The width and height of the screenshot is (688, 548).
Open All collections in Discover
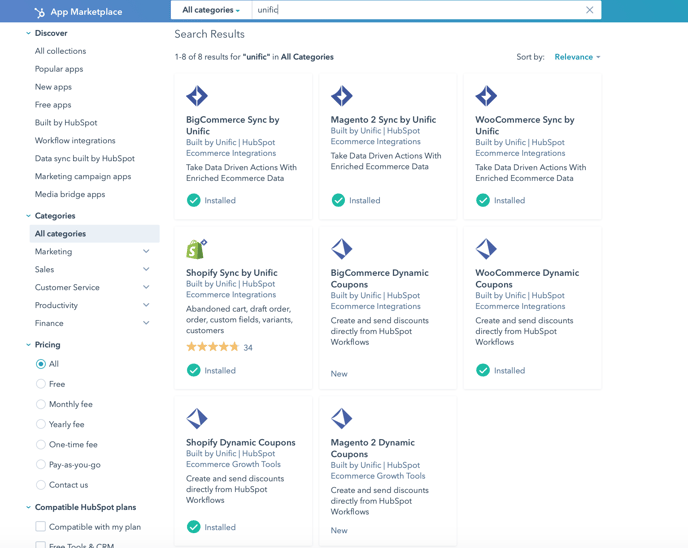coord(61,51)
